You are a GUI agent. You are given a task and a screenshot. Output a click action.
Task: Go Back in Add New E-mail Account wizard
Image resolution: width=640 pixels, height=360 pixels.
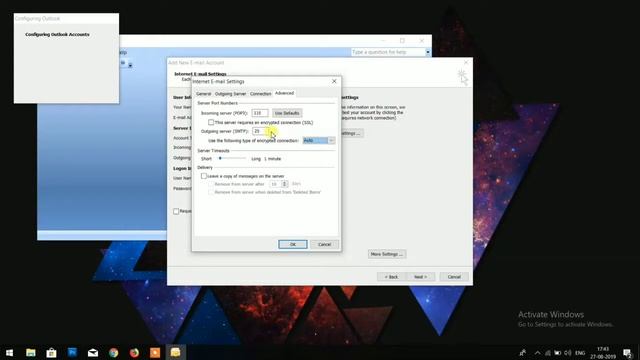[391, 277]
